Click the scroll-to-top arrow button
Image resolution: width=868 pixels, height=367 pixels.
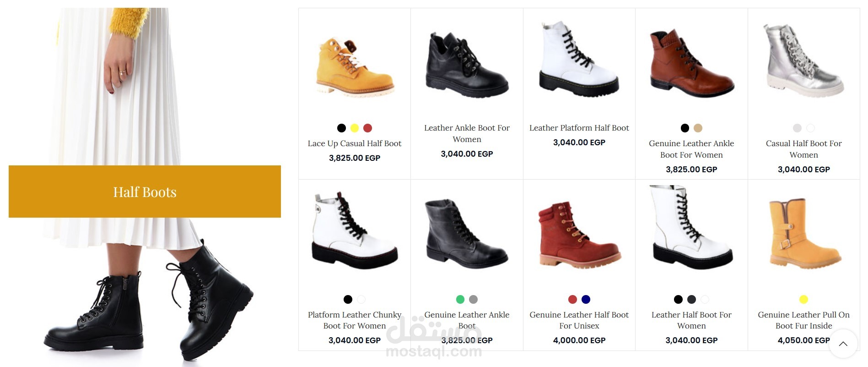point(843,344)
